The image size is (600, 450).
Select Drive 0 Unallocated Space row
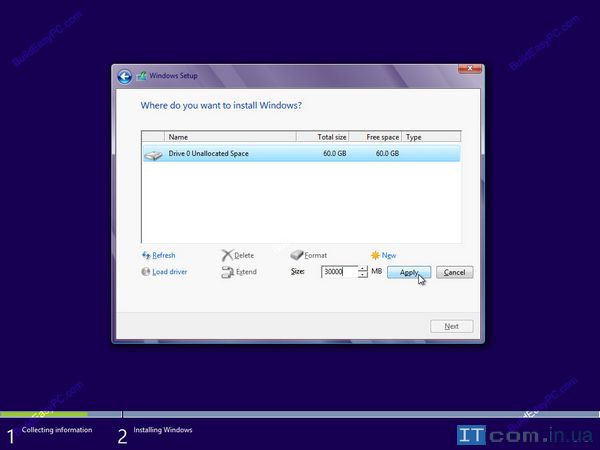[300, 154]
